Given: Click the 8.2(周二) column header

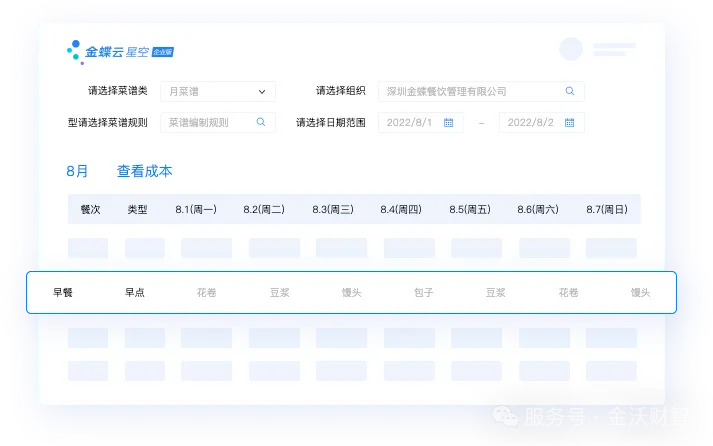Looking at the screenshot, I should click(x=264, y=210).
